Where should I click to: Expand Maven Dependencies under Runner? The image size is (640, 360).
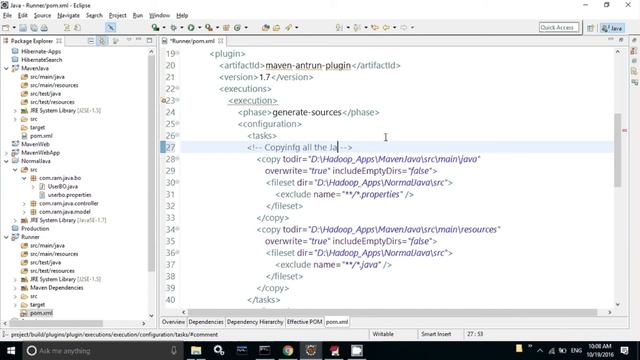click(x=15, y=288)
